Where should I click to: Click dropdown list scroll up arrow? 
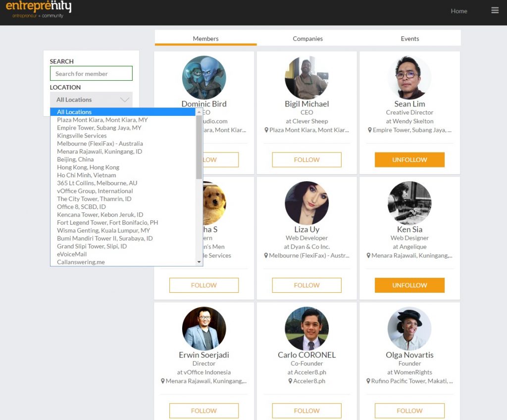coord(199,112)
